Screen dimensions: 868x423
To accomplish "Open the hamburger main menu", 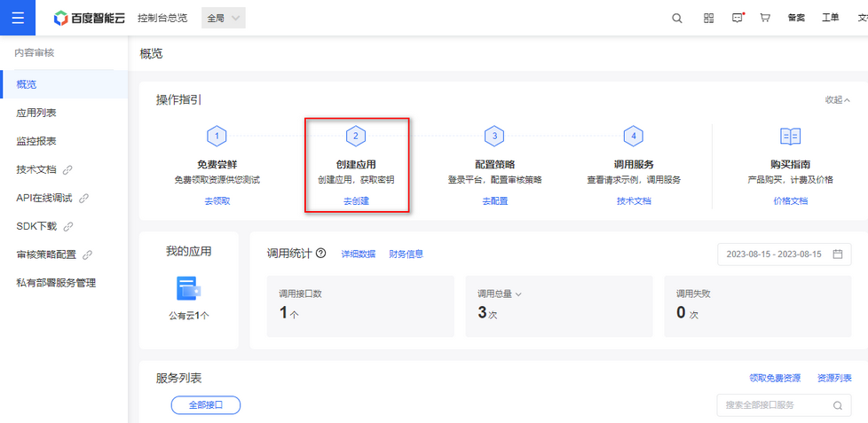I will 18,18.
